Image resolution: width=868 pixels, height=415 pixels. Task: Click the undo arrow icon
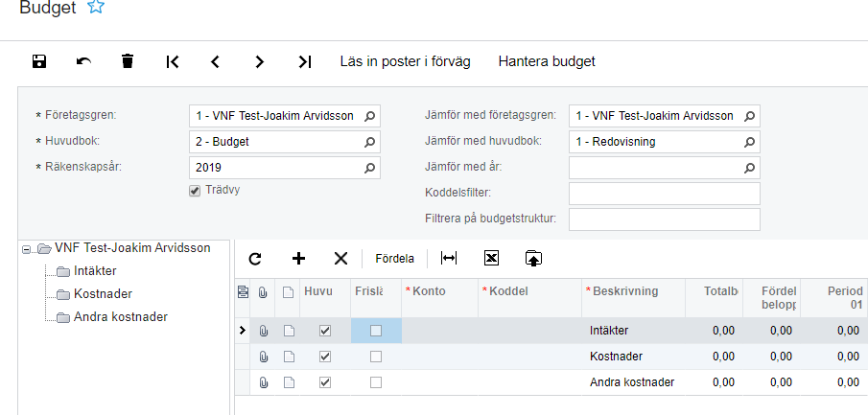pyautogui.click(x=83, y=61)
